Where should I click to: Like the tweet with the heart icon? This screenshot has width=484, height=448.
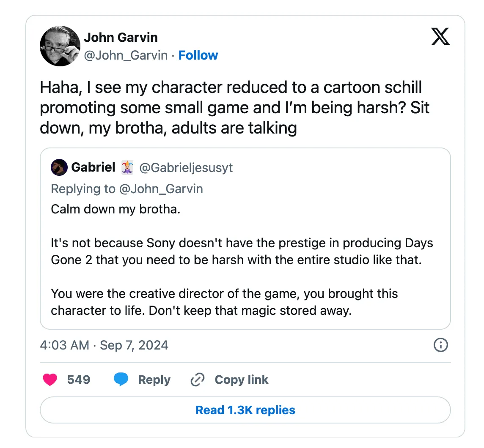point(50,380)
